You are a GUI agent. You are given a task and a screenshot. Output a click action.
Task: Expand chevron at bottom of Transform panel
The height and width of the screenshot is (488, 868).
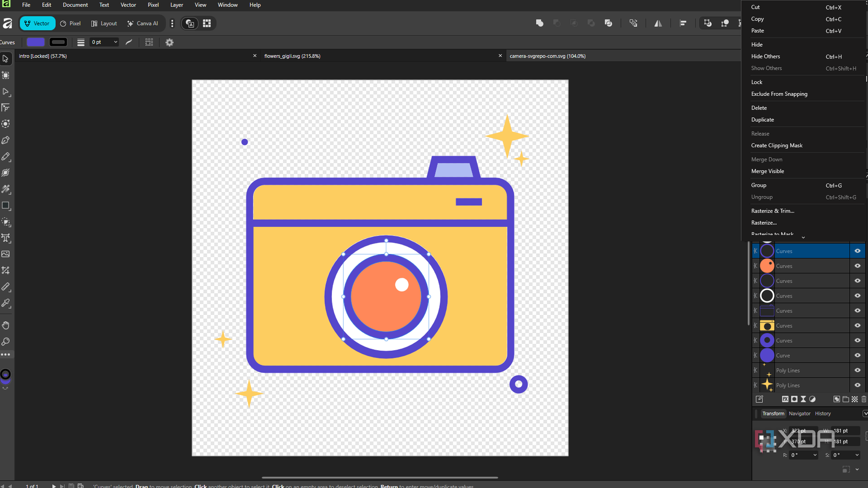pyautogui.click(x=857, y=470)
